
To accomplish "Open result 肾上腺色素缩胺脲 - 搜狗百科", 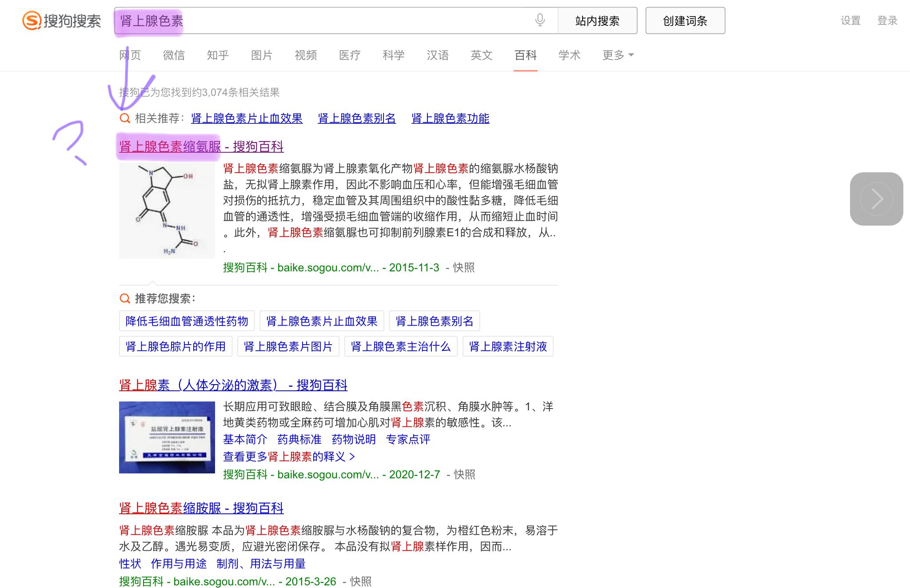I will point(201,508).
